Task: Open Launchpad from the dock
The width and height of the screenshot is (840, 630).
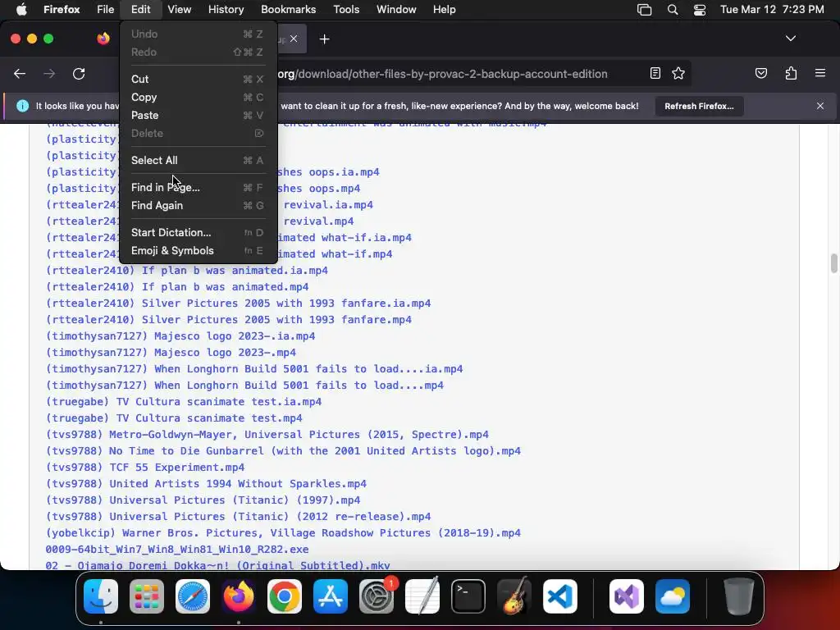Action: (147, 596)
